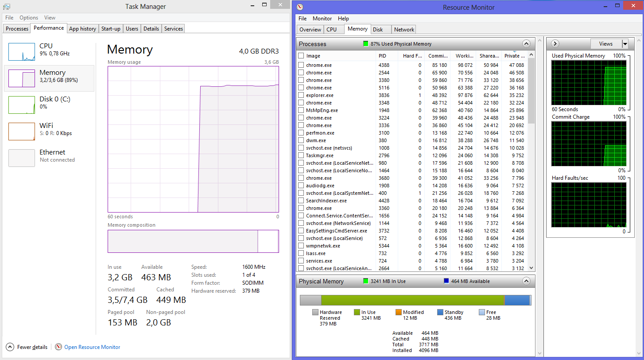
Task: Collapse the Physical Memory section chevron
Action: click(526, 281)
